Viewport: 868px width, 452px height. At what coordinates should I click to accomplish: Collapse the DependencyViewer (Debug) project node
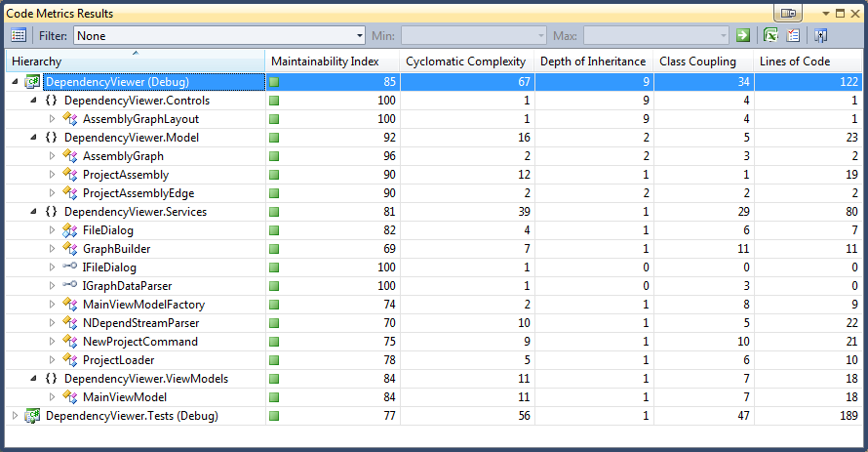pyautogui.click(x=15, y=82)
